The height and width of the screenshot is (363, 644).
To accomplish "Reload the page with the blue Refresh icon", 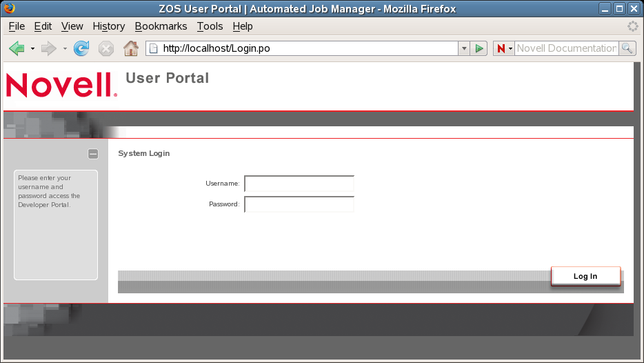I will click(x=81, y=48).
